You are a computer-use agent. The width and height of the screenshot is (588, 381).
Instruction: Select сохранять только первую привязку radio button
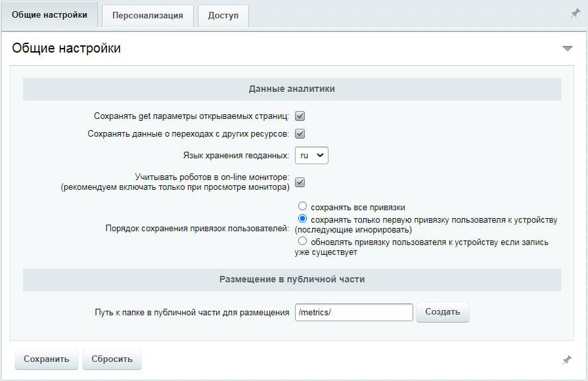pyautogui.click(x=302, y=219)
